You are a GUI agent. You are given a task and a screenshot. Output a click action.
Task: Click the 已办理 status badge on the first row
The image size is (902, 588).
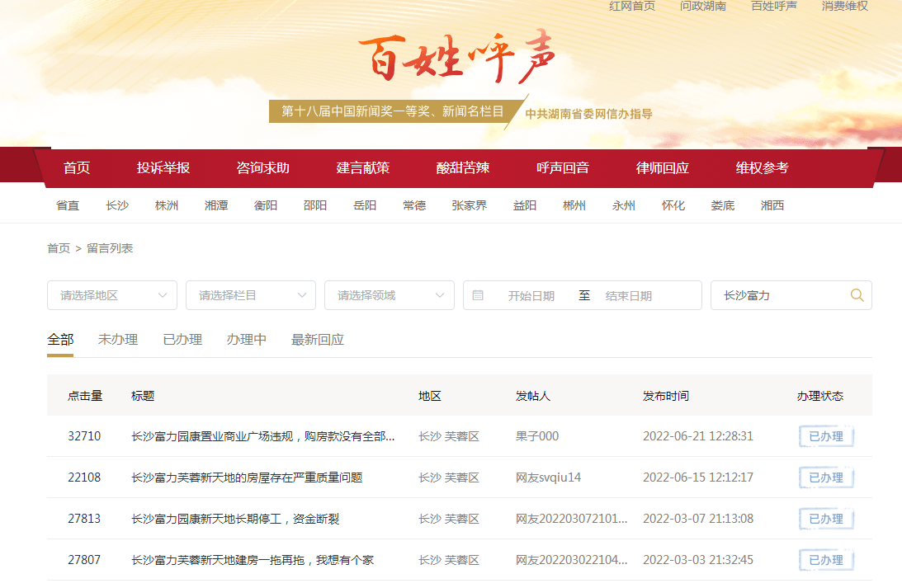coord(826,436)
